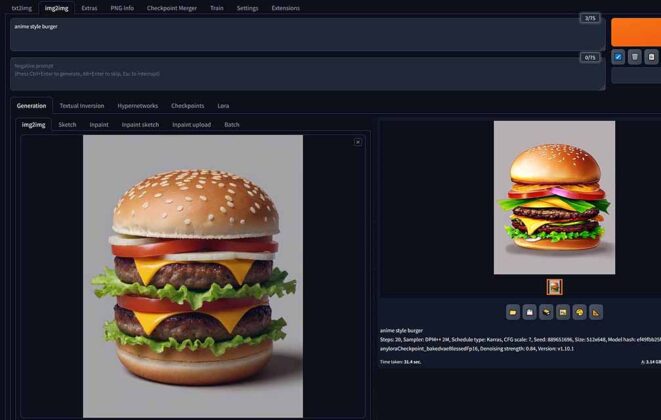Switch to the PNG Info tab
This screenshot has width=661, height=420.
coord(122,7)
